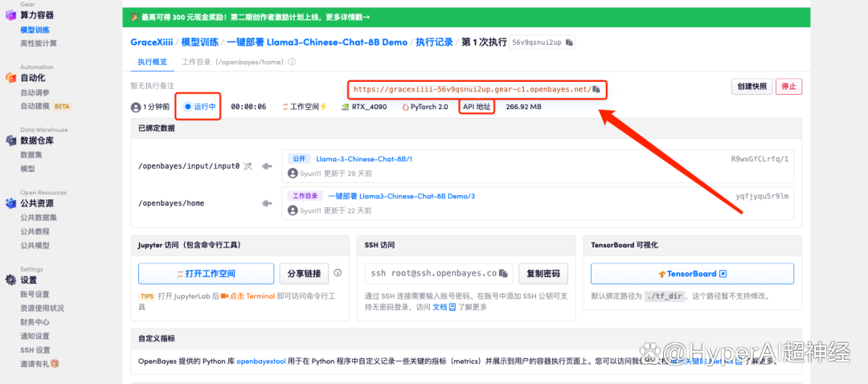Click the 数据仓库 sidebar icon
Image resolution: width=868 pixels, height=384 pixels.
[x=10, y=141]
